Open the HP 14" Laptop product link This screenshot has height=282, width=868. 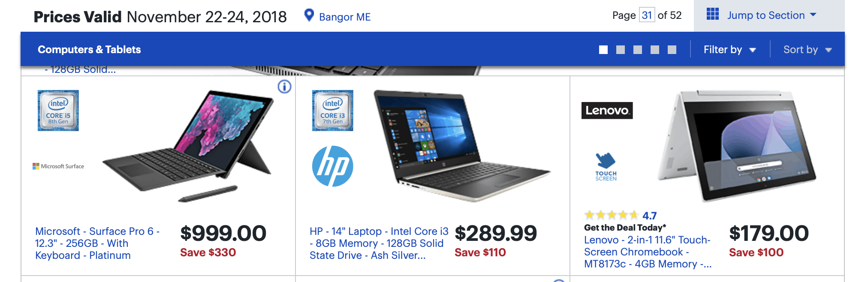pyautogui.click(x=379, y=243)
